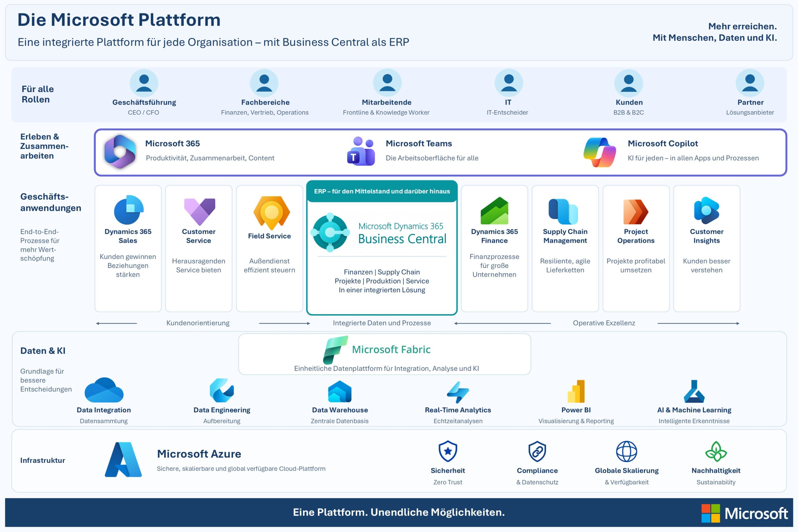Click the Microsoft Azure logo
The image size is (798, 532).
point(123,459)
